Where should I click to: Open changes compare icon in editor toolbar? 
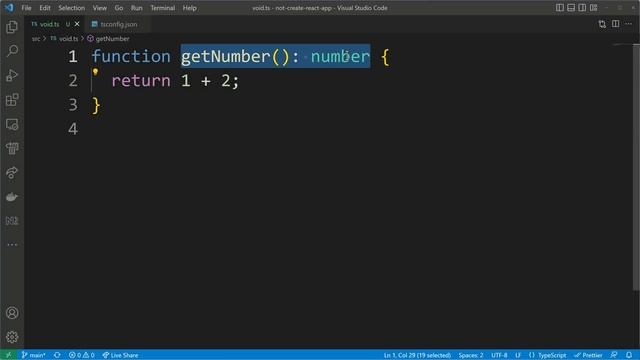pos(602,24)
